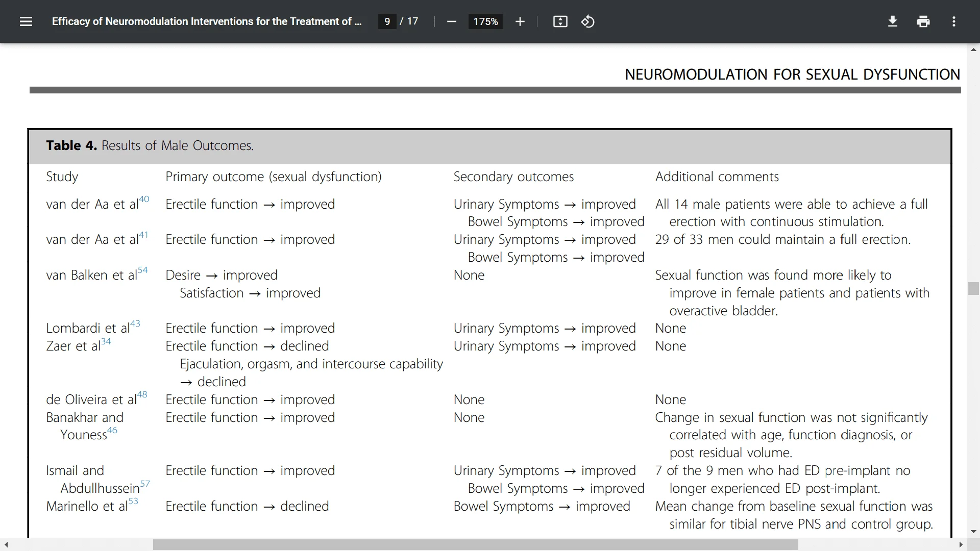Click the zoom in plus icon
Image resolution: width=980 pixels, height=551 pixels.
[520, 21]
